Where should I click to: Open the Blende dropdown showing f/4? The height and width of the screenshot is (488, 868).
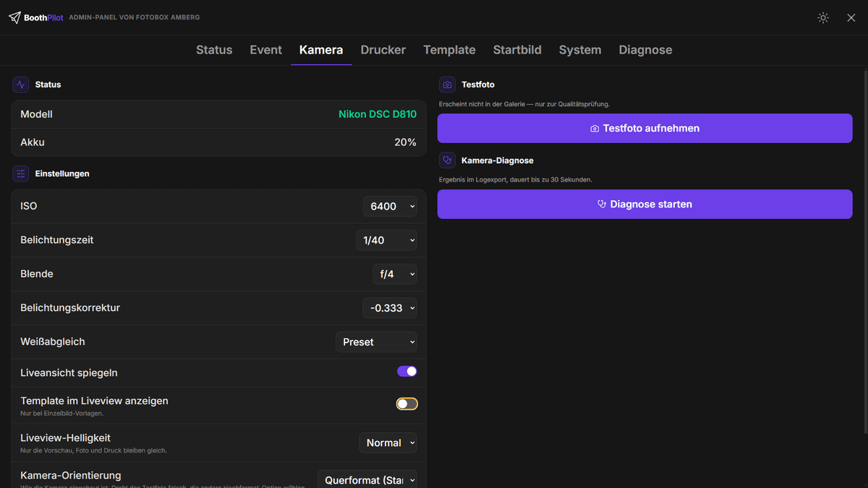pos(394,274)
